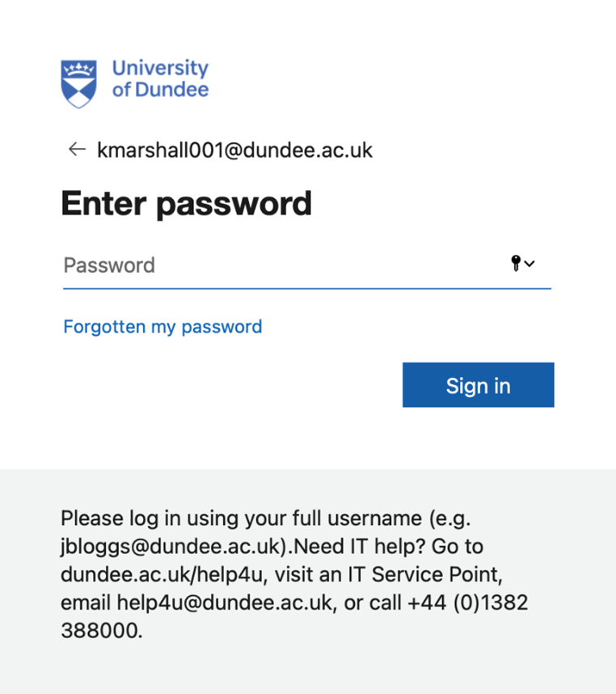Click the IT Service Point text
Viewport: 616px width, 694px height.
click(424, 574)
